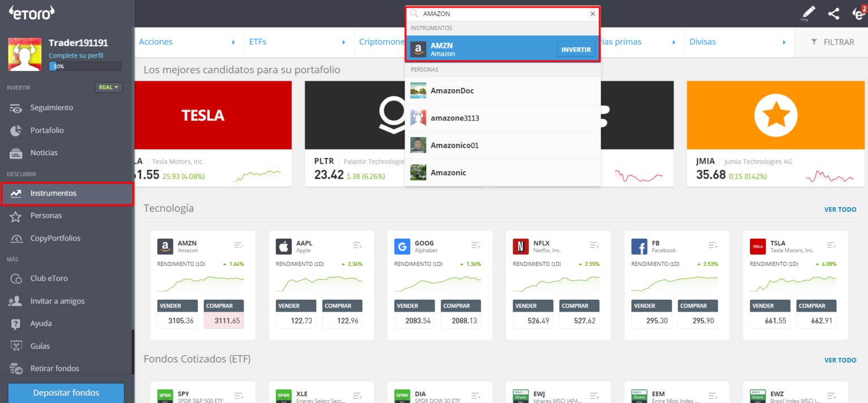Click the share icon in top bar

coord(834,14)
